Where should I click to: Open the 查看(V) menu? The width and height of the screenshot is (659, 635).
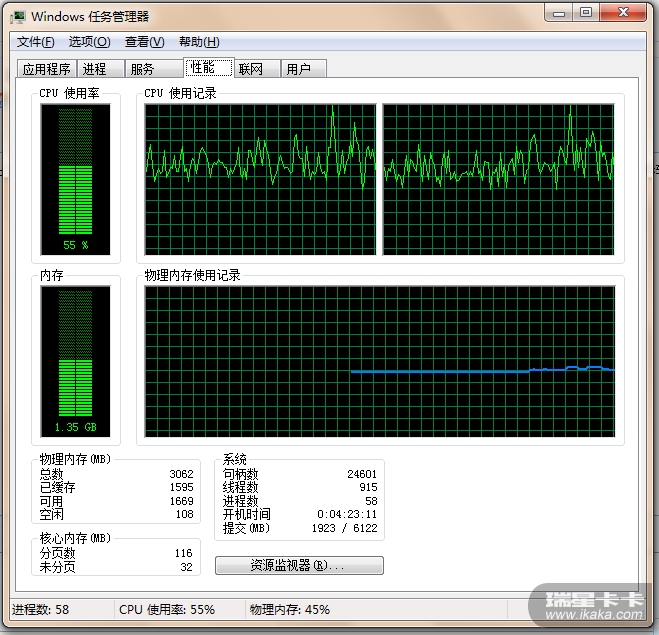pyautogui.click(x=145, y=42)
